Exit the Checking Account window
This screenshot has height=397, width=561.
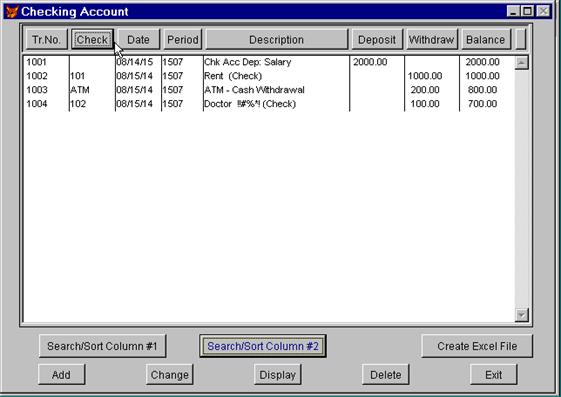[x=494, y=375]
